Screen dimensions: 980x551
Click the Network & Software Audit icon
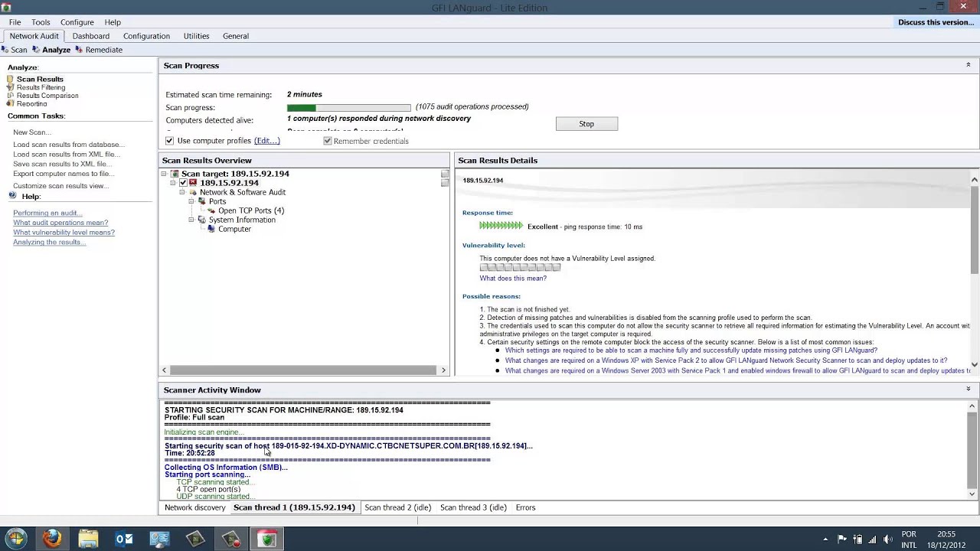193,192
